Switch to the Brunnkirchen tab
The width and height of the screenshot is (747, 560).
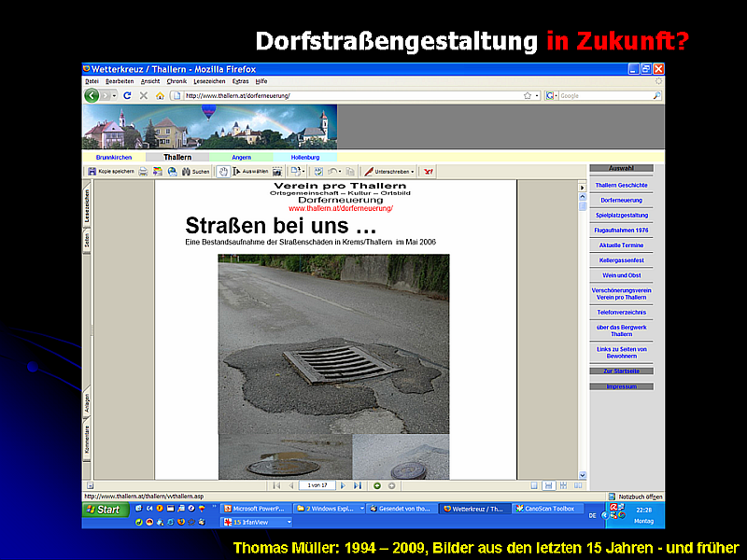click(x=114, y=157)
